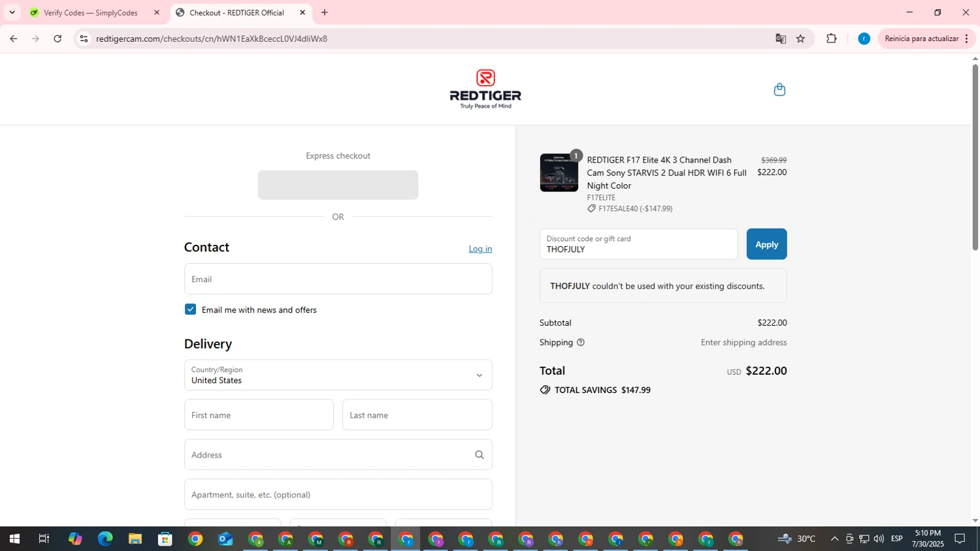Focus the Last name field
Viewport: 980px width, 551px height.
(x=417, y=415)
